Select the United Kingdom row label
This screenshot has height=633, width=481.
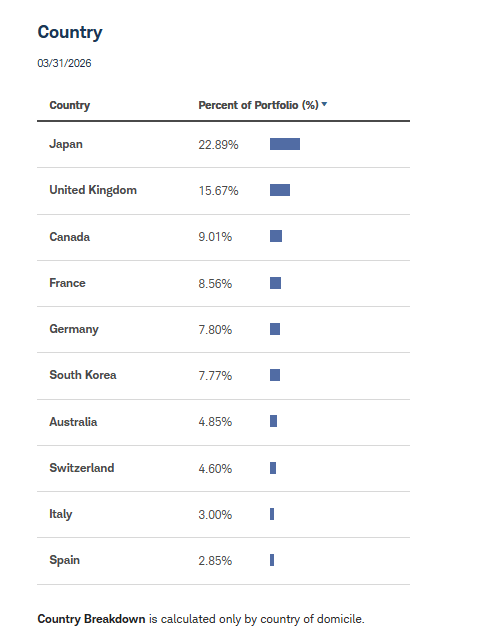[x=93, y=190]
